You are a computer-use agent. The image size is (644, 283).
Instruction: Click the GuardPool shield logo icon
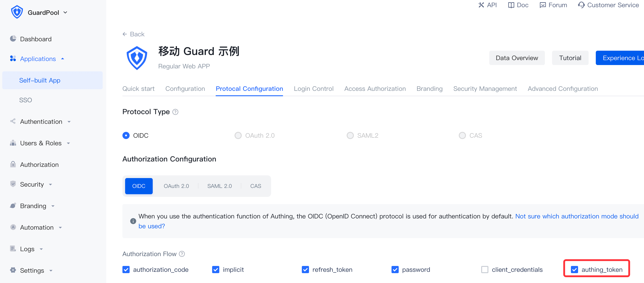(17, 12)
